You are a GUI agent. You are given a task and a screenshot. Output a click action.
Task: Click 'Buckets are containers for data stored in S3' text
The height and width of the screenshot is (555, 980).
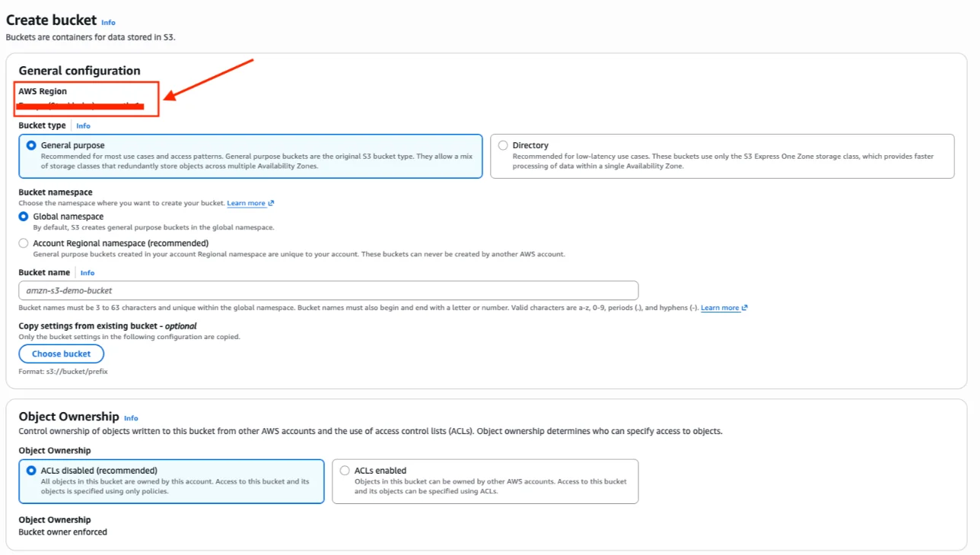(x=91, y=36)
